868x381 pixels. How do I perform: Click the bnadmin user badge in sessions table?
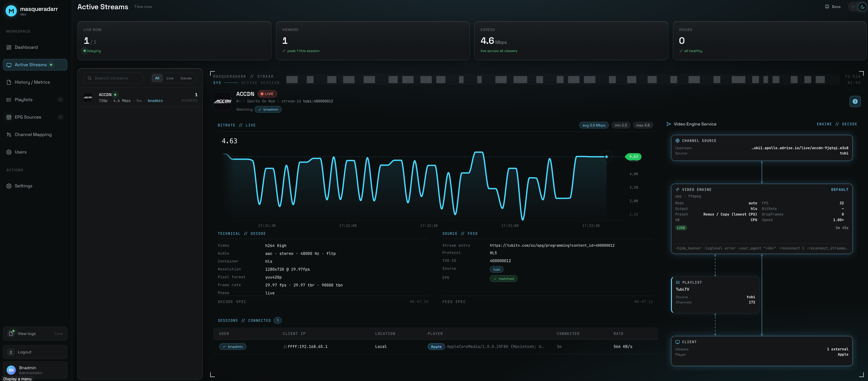(233, 347)
